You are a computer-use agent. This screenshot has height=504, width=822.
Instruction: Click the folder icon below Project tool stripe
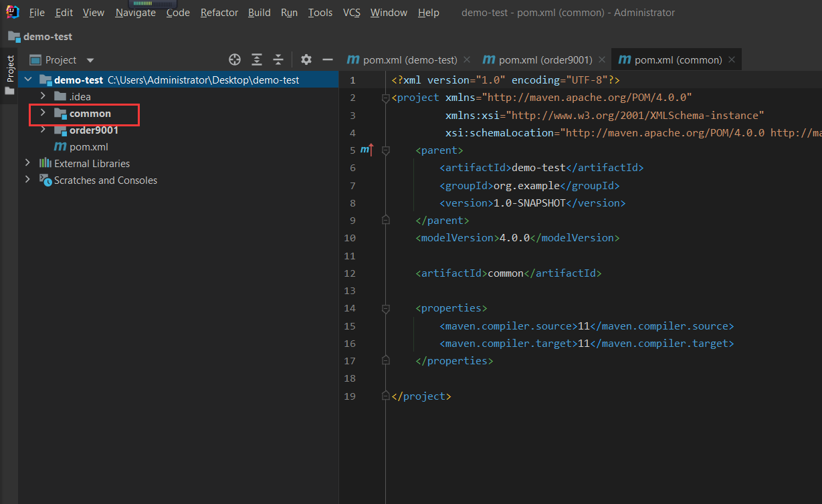coord(9,91)
